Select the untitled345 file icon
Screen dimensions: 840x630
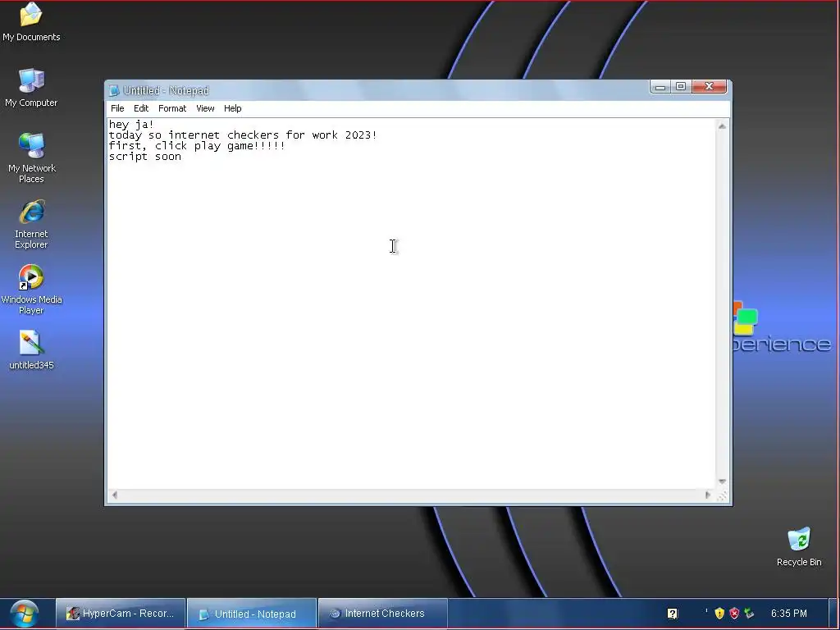pos(31,350)
